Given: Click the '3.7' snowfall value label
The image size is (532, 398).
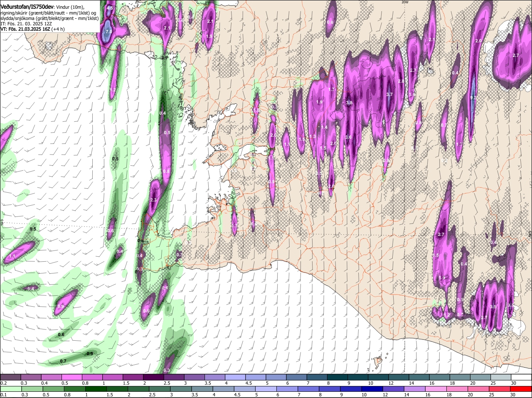Looking at the screenshot, I should 389,95.
